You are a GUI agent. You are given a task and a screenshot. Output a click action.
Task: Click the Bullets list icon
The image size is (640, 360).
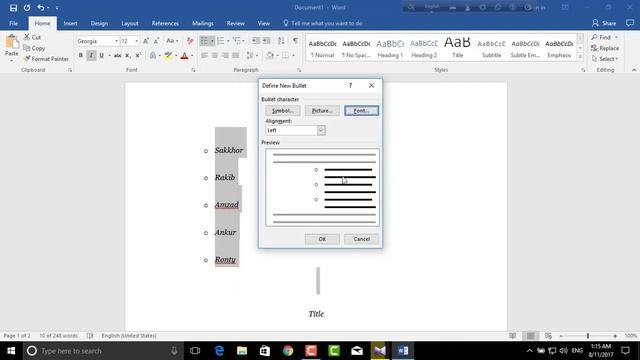click(204, 40)
